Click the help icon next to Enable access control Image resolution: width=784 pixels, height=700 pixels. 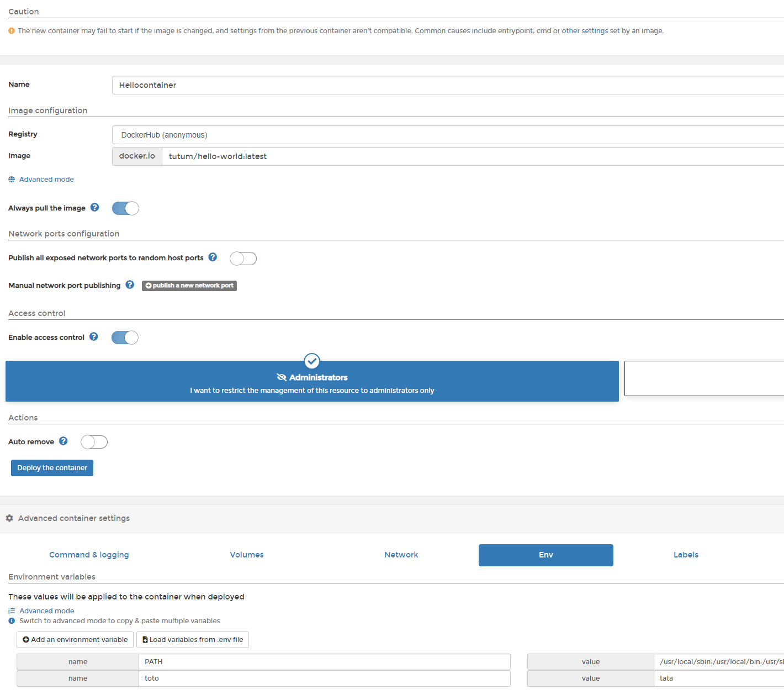(93, 336)
